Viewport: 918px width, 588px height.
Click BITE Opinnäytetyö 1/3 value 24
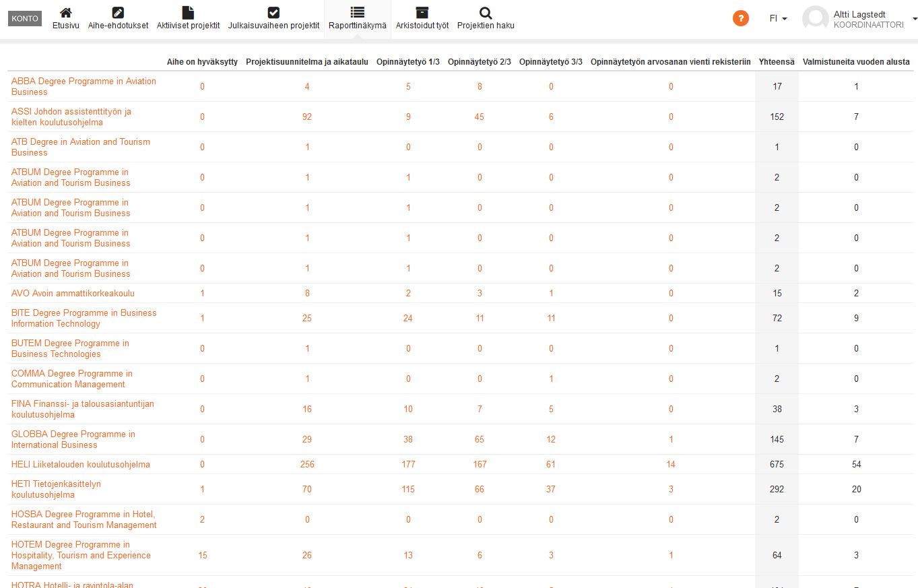click(x=408, y=318)
